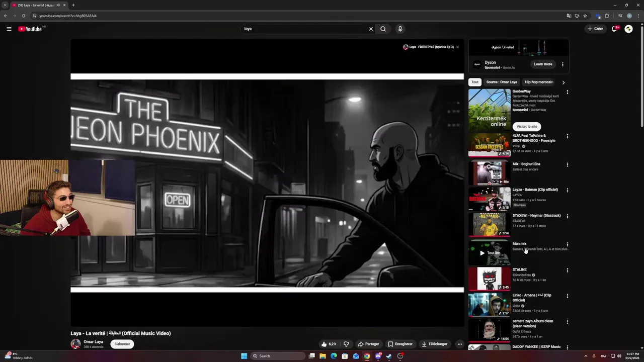Click the Télécharger download button
Screen dimensions: 644x362
(434, 344)
